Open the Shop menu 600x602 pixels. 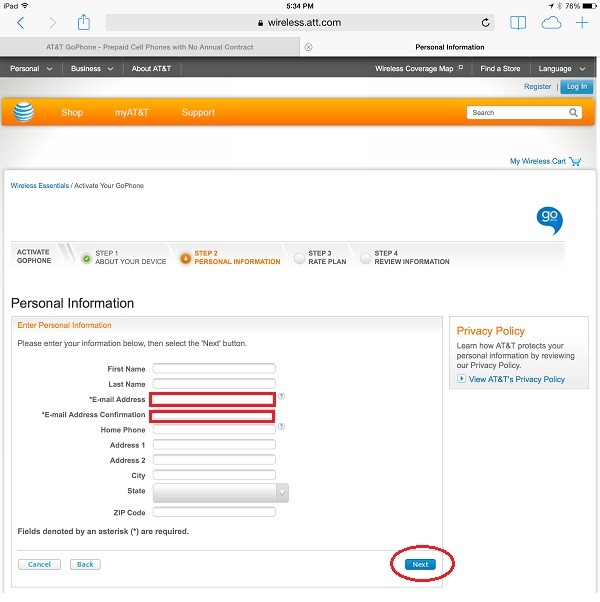(72, 112)
